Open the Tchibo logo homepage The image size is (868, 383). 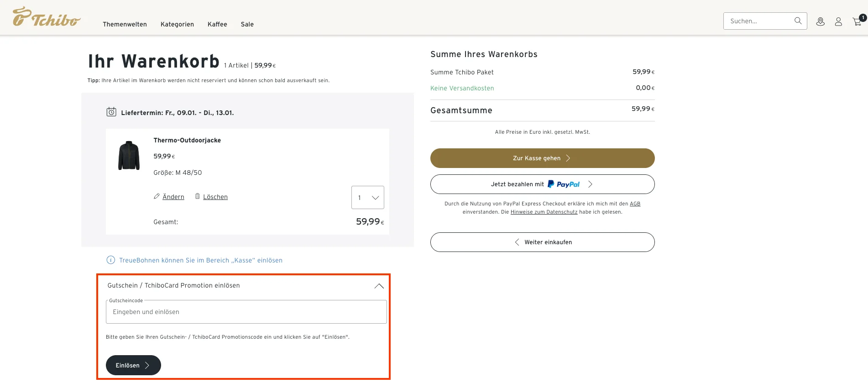coord(47,17)
